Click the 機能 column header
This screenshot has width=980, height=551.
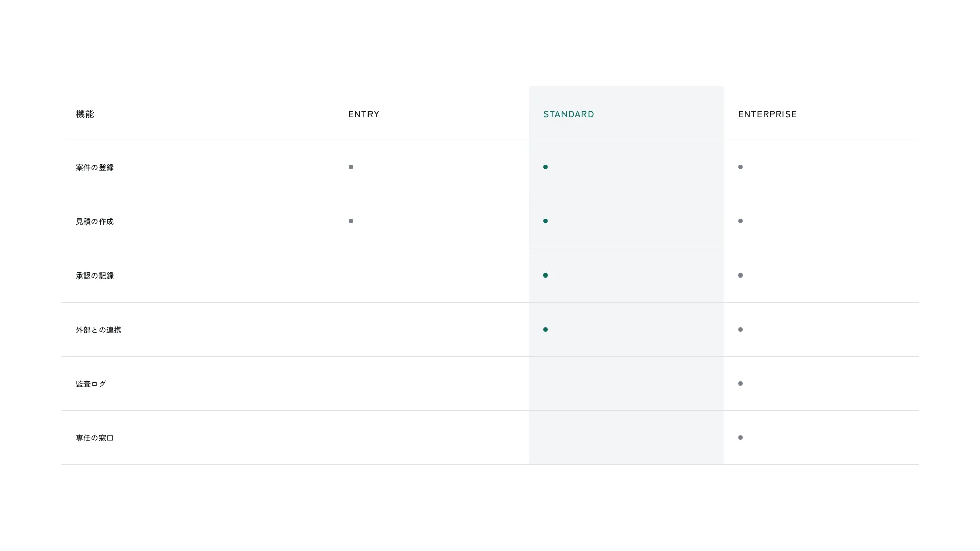coord(85,114)
